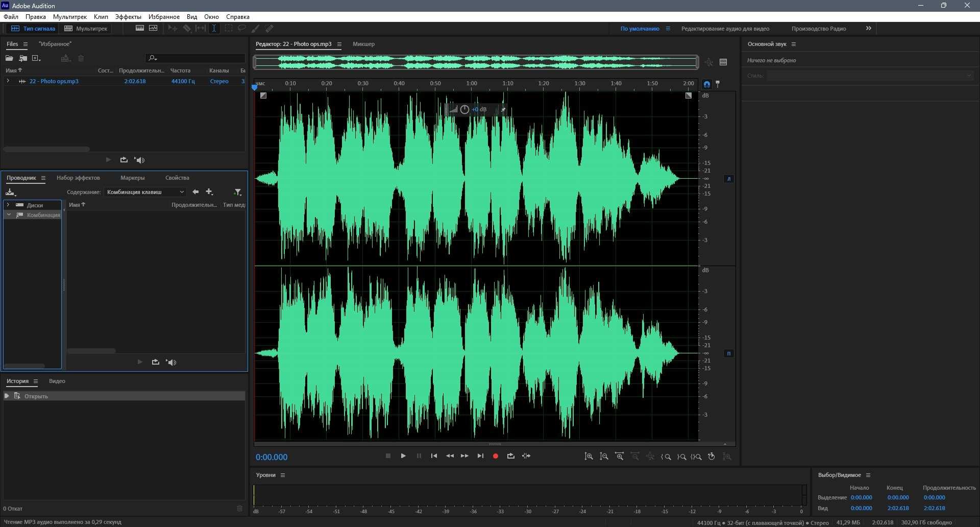Select the Move tool in toolbar
980x527 pixels.
(173, 29)
